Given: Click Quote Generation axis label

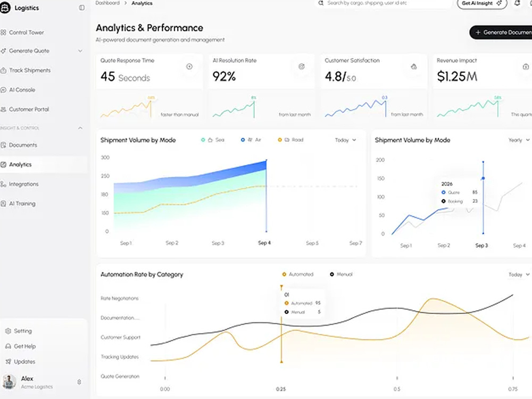Looking at the screenshot, I should [x=120, y=376].
